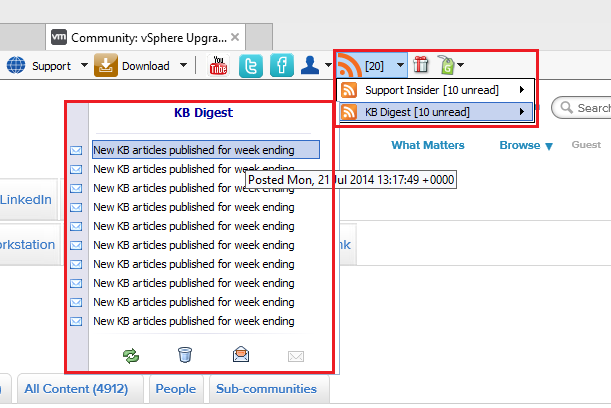Open the Support dropdown arrow

pos(84,65)
